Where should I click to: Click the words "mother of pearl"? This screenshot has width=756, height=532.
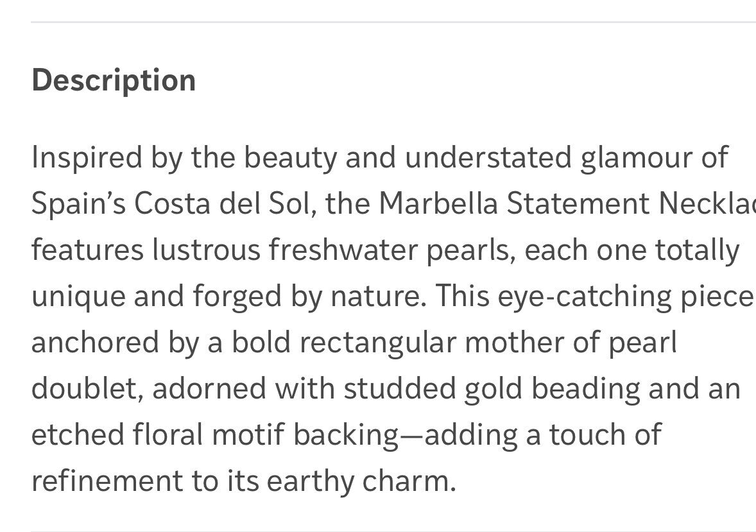571,342
